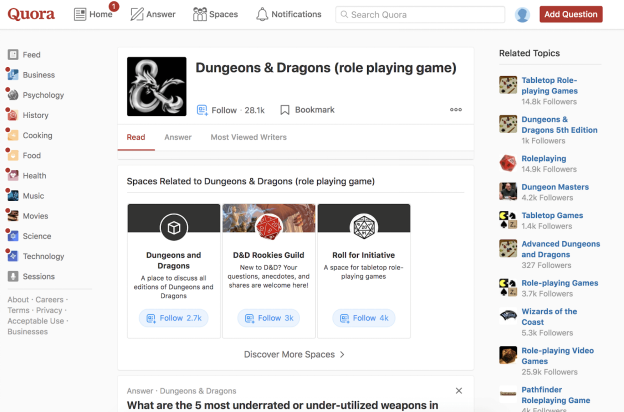Click the Science topic icon

coord(13,236)
